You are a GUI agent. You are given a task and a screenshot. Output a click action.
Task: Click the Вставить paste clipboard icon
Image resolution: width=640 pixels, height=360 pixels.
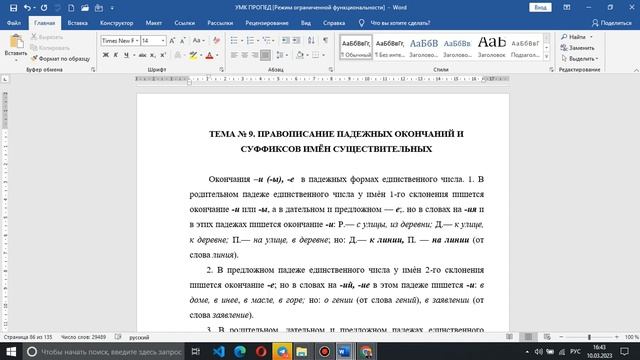16,41
